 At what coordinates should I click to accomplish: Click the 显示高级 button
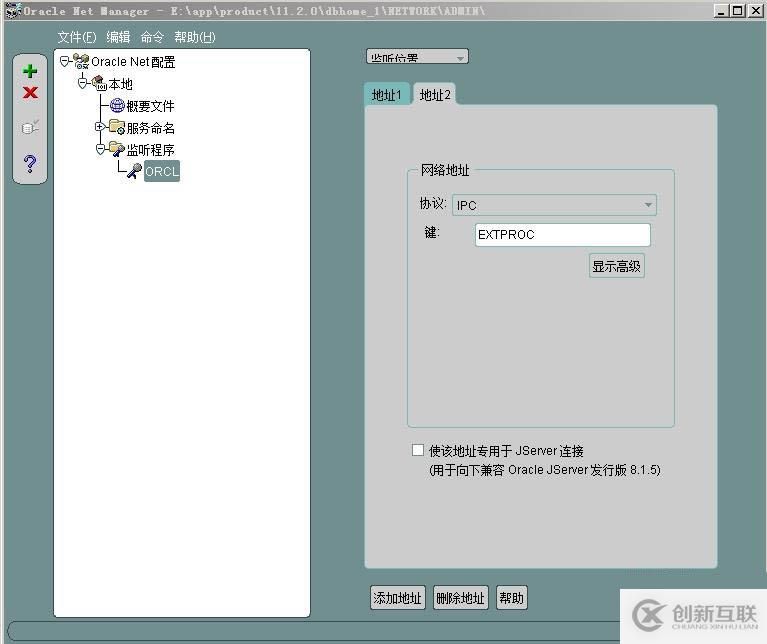[616, 266]
